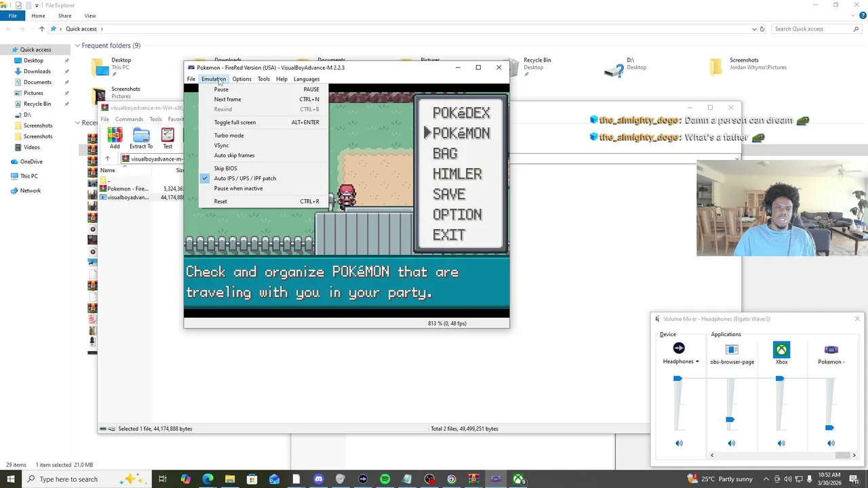The image size is (868, 488).
Task: Adjust the Pokemon volume slider
Action: (x=829, y=428)
